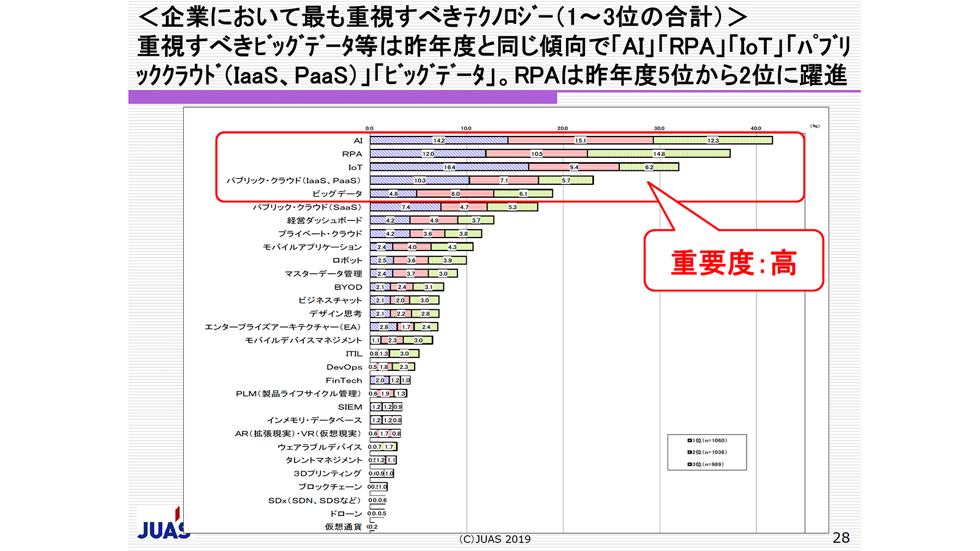Click the RPA row label
980x551 pixels.
(352, 154)
